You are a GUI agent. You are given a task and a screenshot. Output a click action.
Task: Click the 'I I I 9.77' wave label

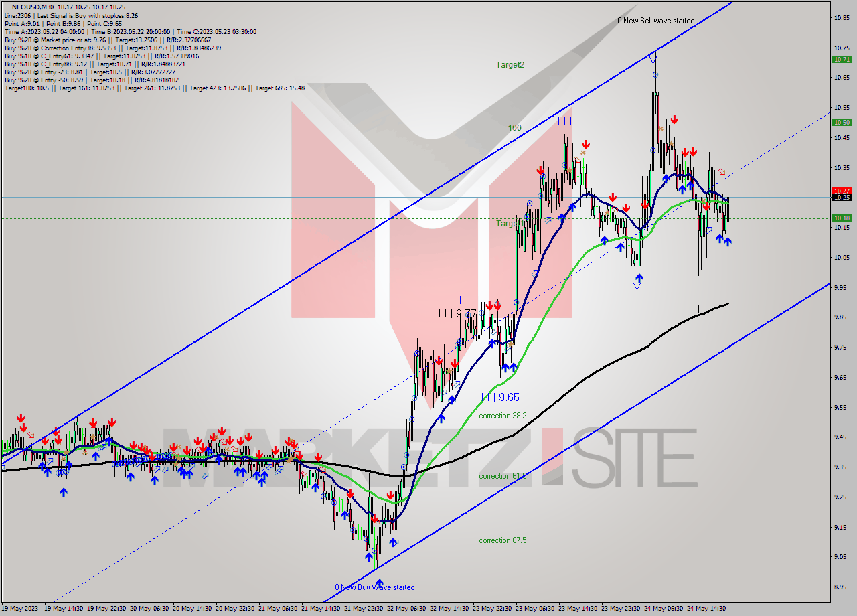[457, 313]
